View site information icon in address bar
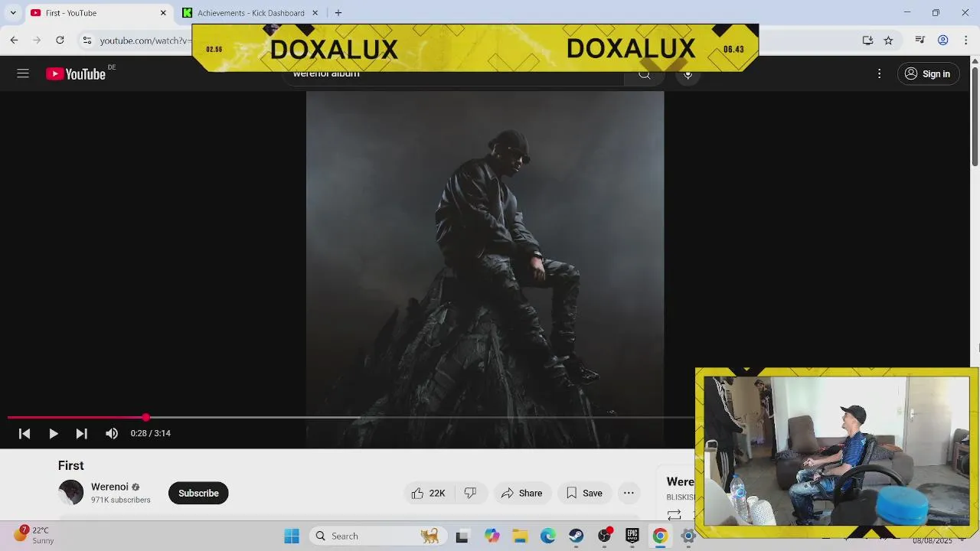Viewport: 980px width, 551px height. point(87,40)
